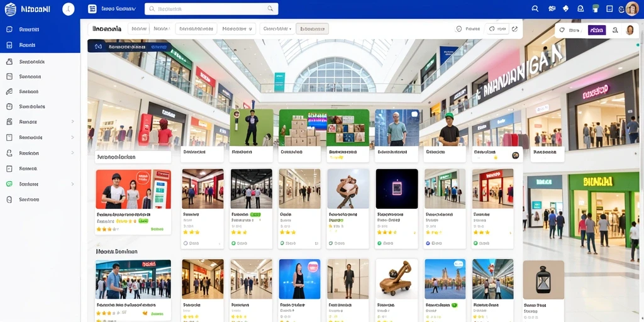Click the headset support icon in the header
Image resolution: width=644 pixels, height=322 pixels.
pos(580,9)
